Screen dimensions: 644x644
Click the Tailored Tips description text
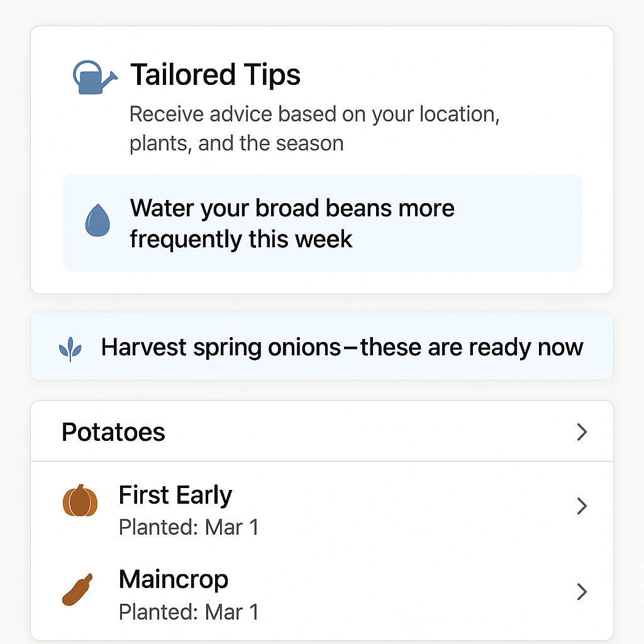[x=314, y=128]
